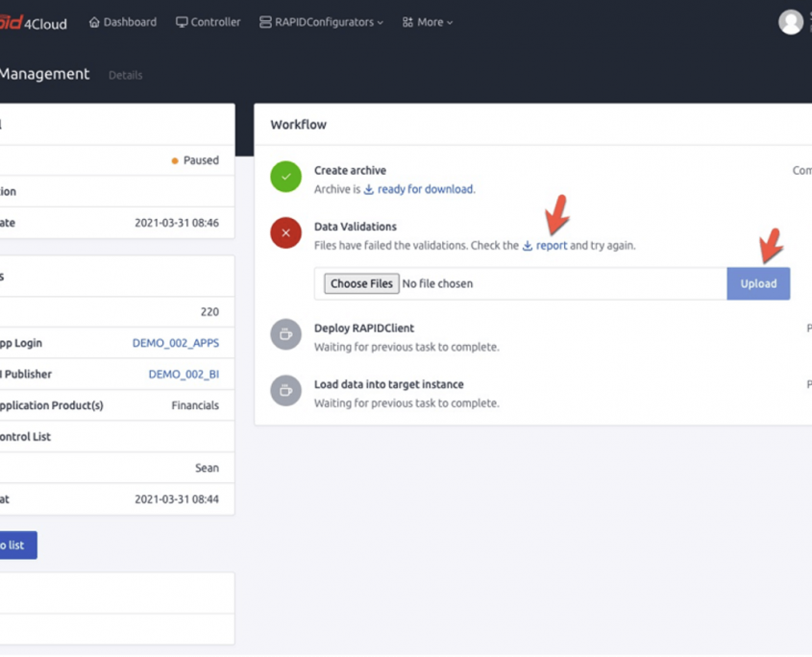Click the Rapid 4Cloud logo
Screen dimensions: 812x657
[34, 23]
